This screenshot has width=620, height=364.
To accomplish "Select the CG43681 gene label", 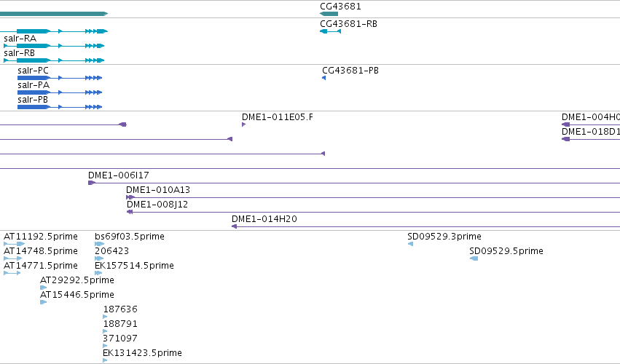I will coord(340,7).
